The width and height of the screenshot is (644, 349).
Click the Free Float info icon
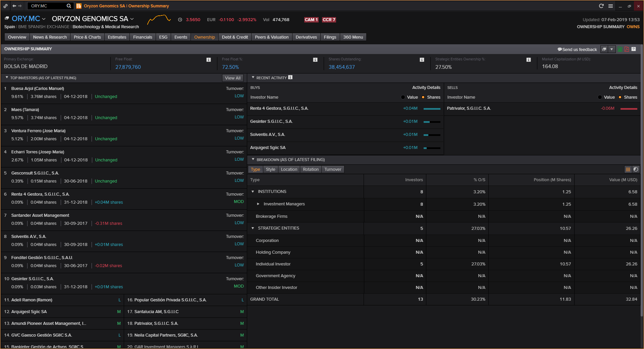(x=209, y=60)
